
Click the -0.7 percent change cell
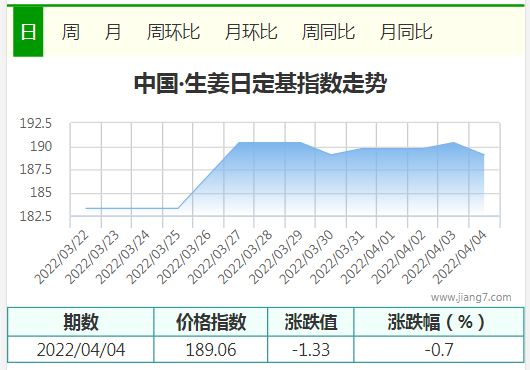tap(439, 349)
